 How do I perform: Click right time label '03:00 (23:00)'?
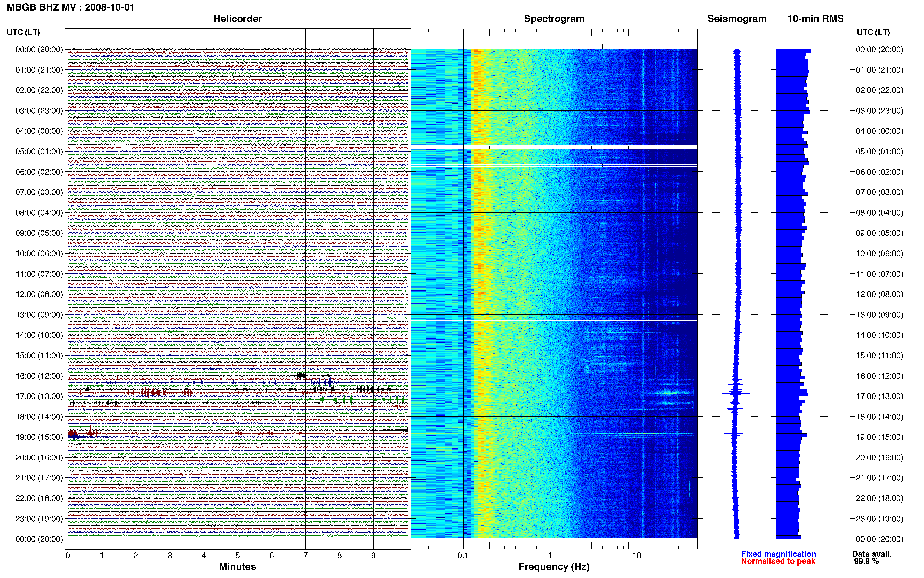(879, 111)
